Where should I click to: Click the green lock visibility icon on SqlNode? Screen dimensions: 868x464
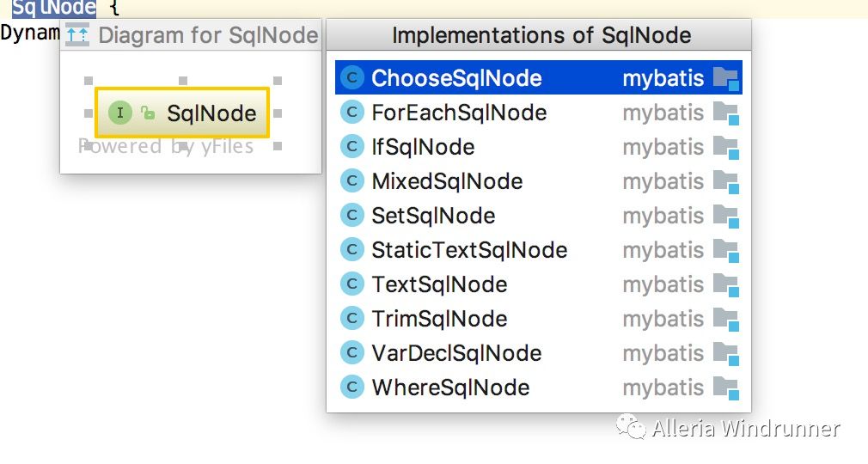coord(148,113)
